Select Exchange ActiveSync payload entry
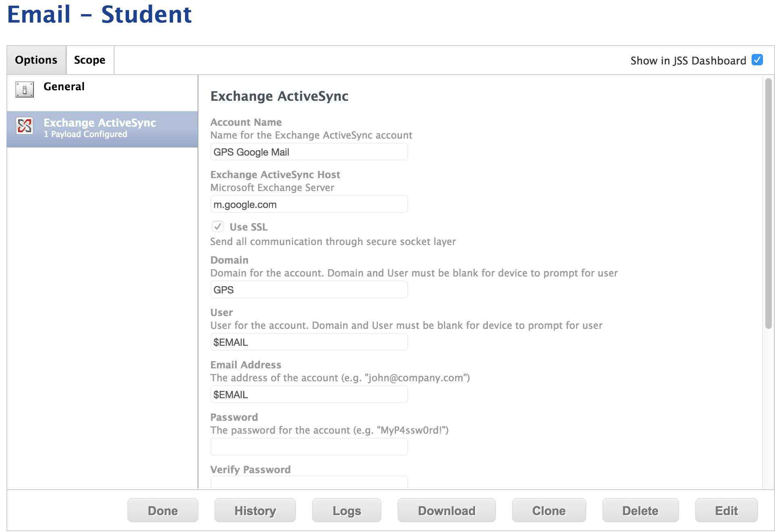This screenshot has width=775, height=532. pos(102,129)
